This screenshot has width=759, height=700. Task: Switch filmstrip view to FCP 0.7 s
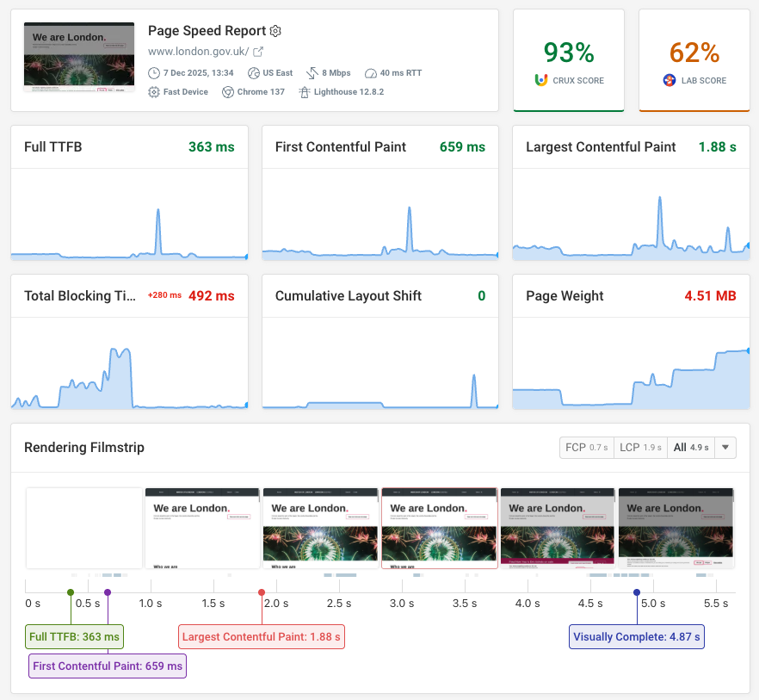tap(586, 448)
